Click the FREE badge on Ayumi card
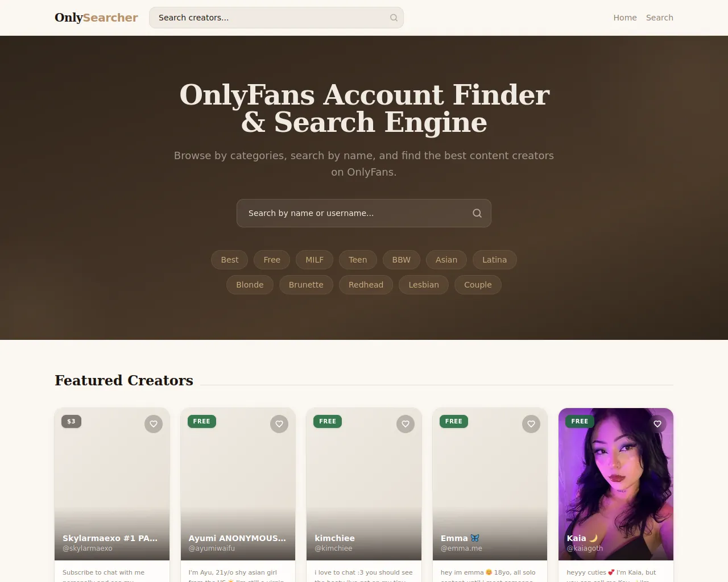 click(x=202, y=421)
